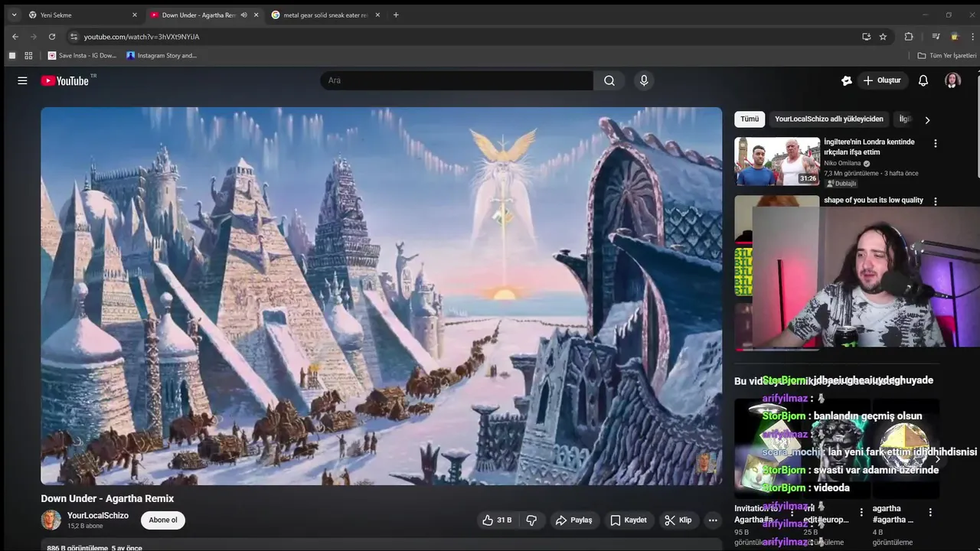
Task: Dislike the Down Under video
Action: [x=531, y=520]
